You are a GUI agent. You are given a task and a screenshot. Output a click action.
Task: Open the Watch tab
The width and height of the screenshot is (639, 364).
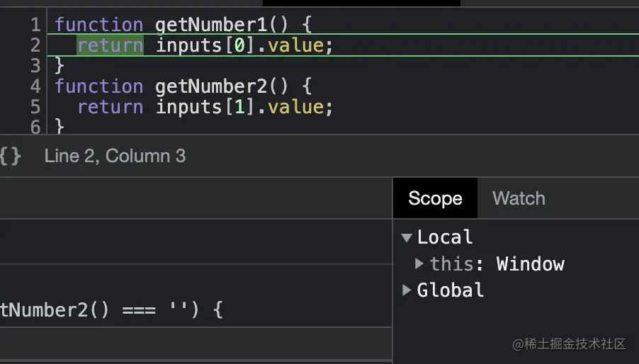pyautogui.click(x=519, y=198)
